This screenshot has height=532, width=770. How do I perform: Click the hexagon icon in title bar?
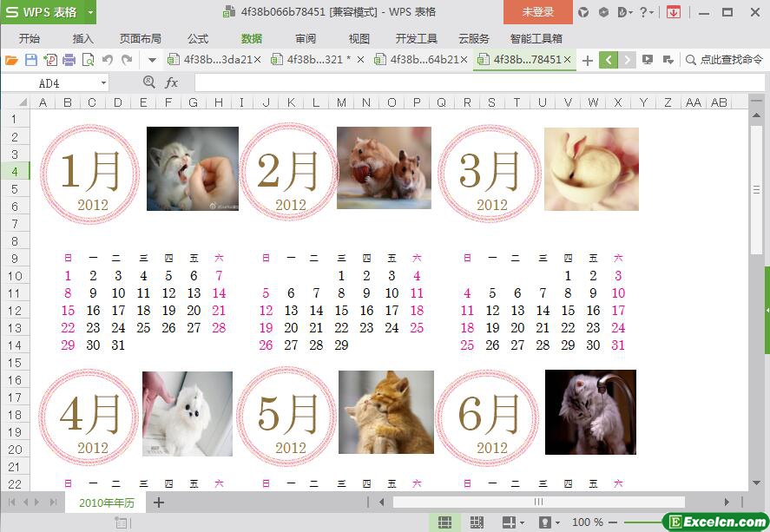(603, 12)
